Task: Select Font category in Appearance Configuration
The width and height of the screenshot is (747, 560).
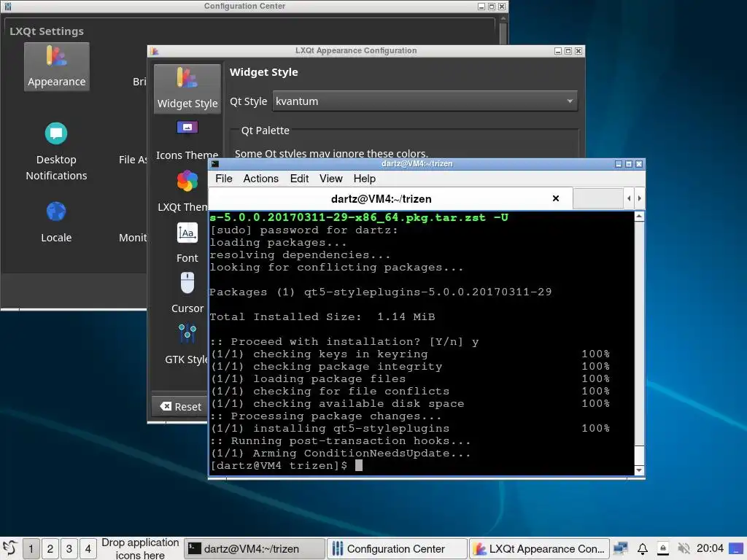Action: (187, 243)
